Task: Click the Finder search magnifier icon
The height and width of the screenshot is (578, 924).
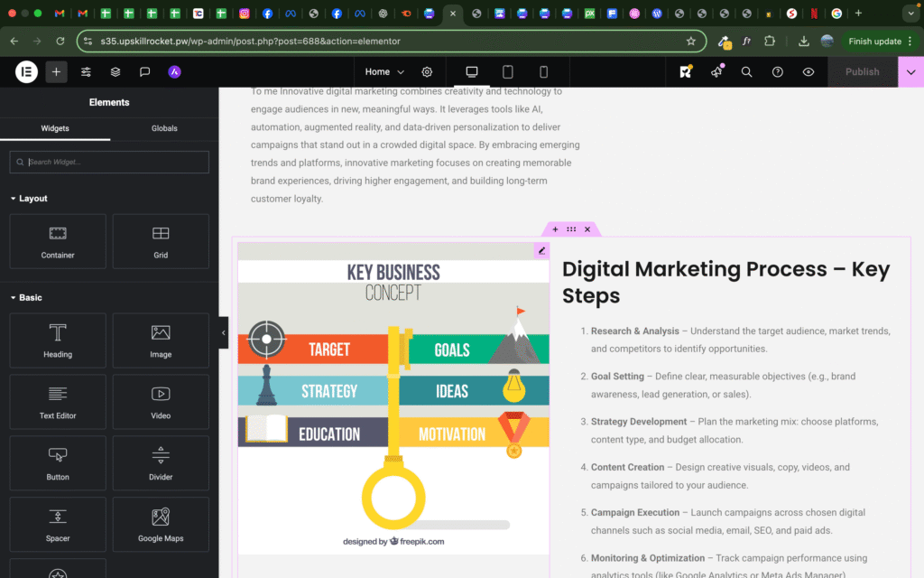Action: [746, 72]
